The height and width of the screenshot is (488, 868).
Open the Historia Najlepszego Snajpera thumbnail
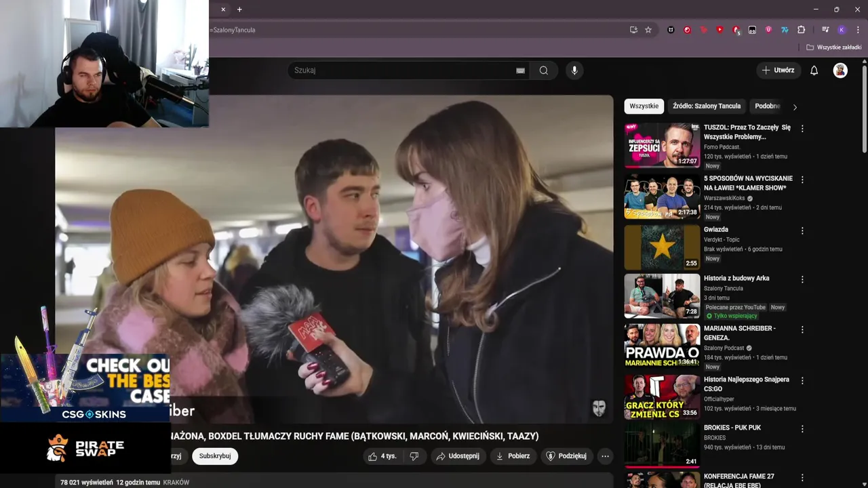pos(662,396)
